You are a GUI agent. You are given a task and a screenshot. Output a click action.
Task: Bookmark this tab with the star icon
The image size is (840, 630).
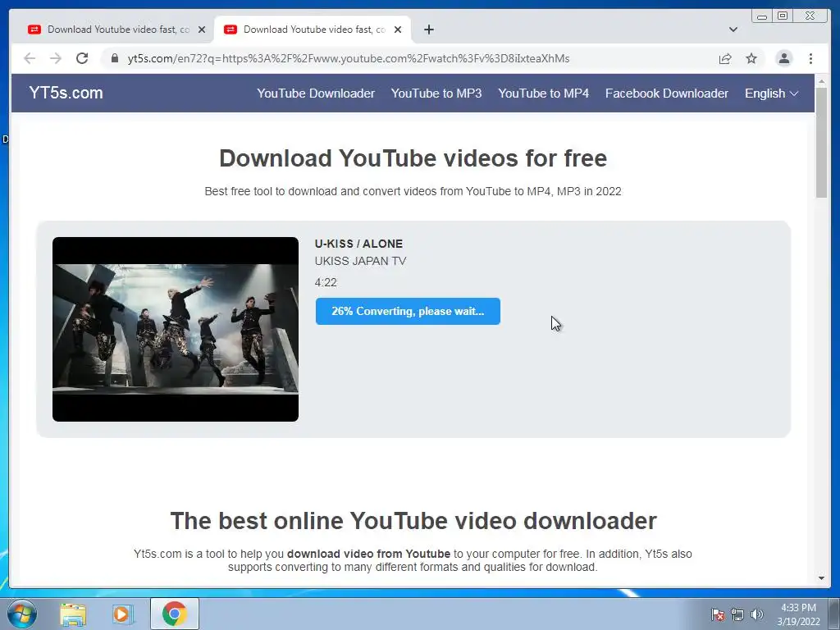(x=751, y=58)
